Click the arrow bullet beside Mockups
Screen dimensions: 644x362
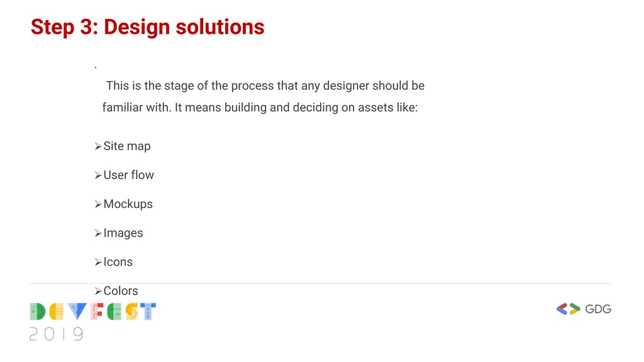[x=97, y=204]
